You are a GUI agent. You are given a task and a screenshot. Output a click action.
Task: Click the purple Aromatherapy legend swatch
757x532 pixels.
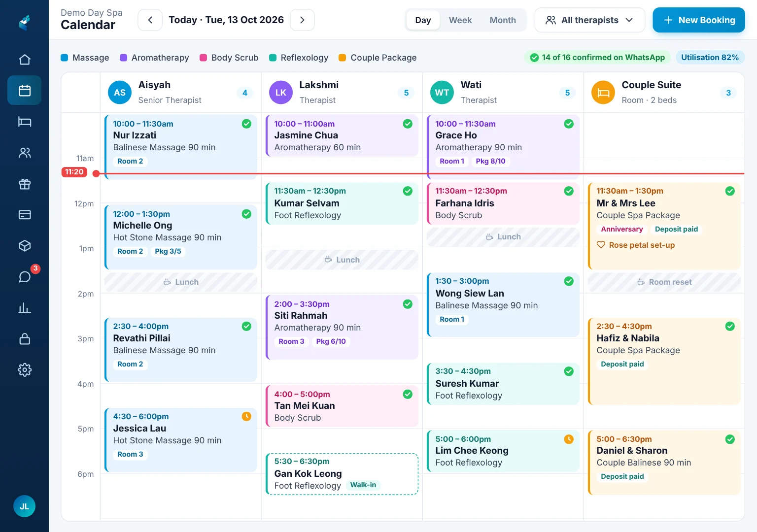123,58
